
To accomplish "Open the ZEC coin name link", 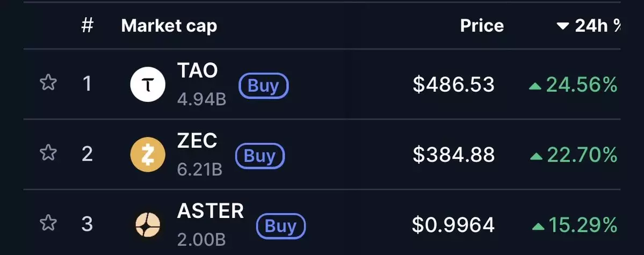I will click(x=197, y=141).
